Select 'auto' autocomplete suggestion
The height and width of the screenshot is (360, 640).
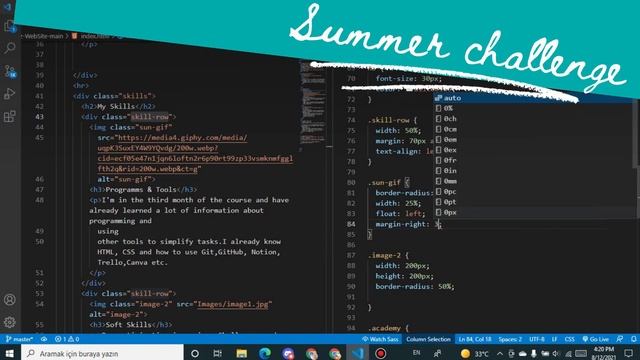tap(536, 98)
